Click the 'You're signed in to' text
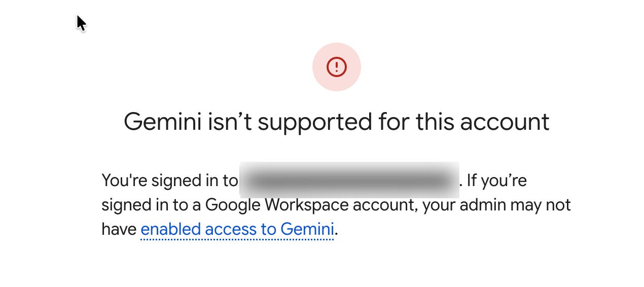The image size is (644, 287). pyautogui.click(x=169, y=181)
